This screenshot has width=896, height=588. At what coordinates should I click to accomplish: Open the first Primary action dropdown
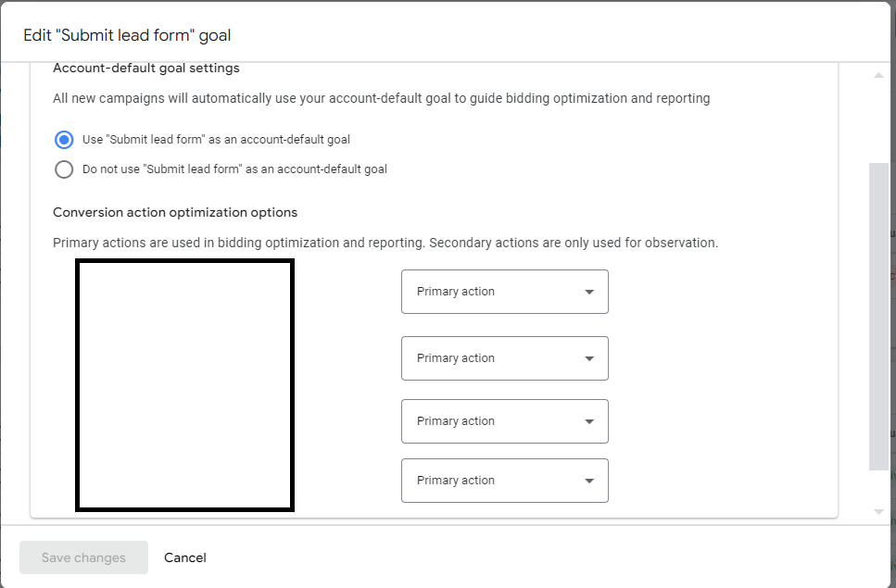(504, 292)
